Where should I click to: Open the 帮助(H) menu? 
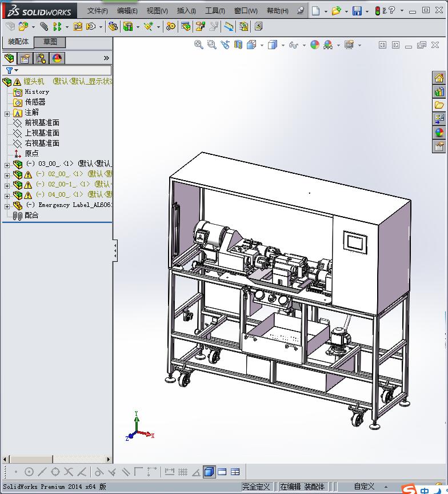pyautogui.click(x=277, y=11)
